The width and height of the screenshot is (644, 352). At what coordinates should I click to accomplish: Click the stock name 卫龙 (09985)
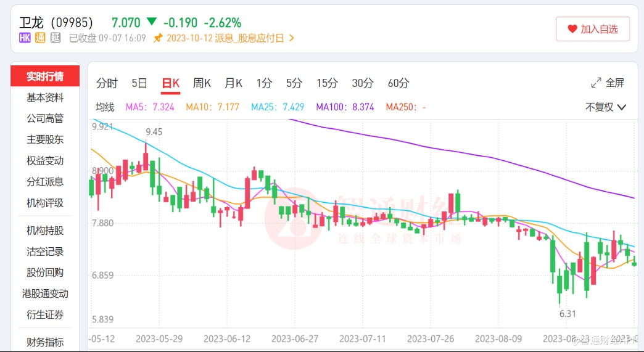coord(56,22)
